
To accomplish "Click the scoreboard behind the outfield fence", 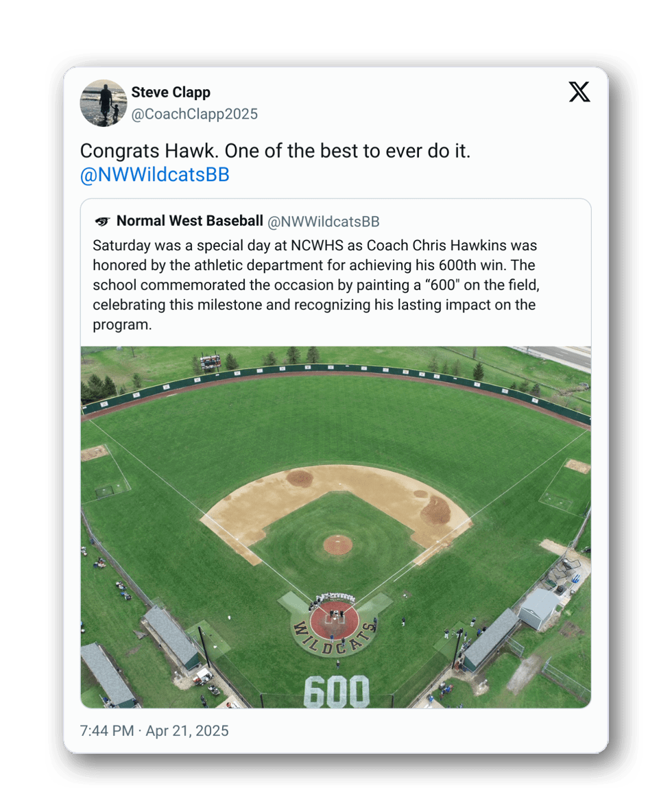I will pyautogui.click(x=210, y=362).
